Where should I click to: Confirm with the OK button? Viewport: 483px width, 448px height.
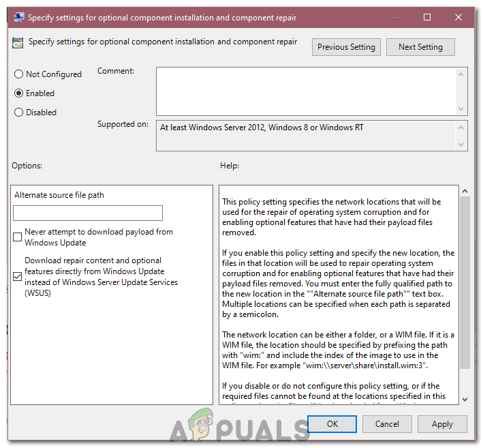(332, 424)
